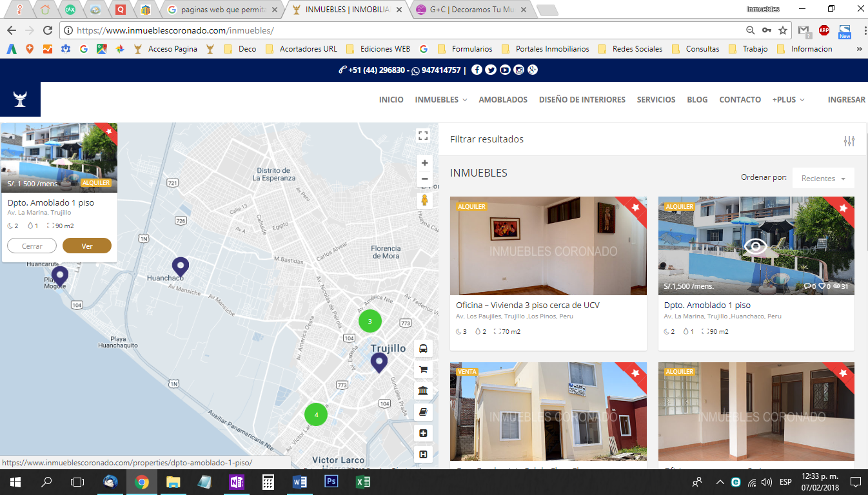Open the Recientes sort dropdown
Viewport: 868px width, 495px height.
pyautogui.click(x=824, y=179)
